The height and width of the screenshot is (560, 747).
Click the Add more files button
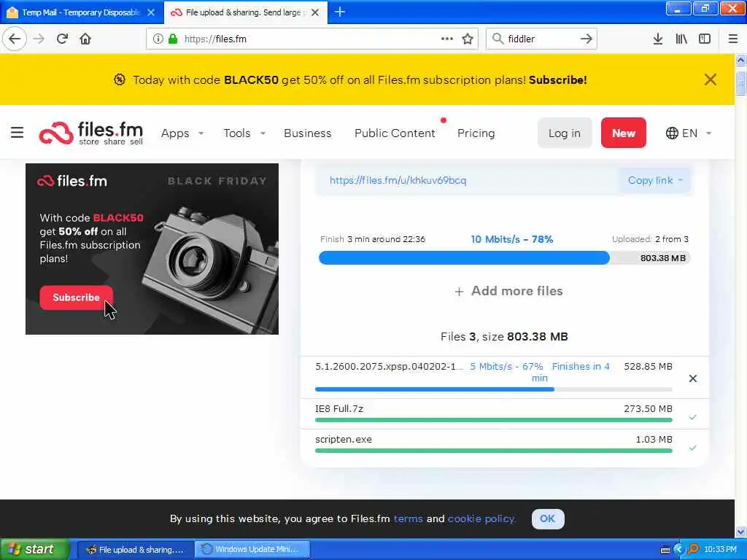pyautogui.click(x=508, y=291)
